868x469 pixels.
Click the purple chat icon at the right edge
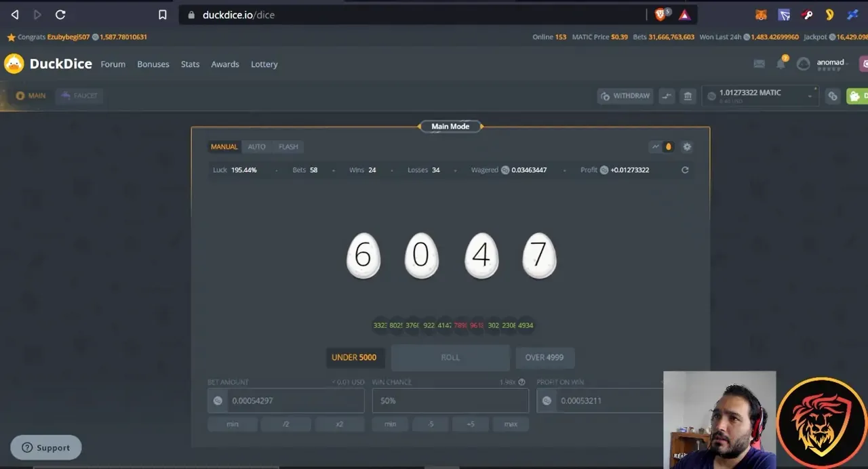[864, 64]
